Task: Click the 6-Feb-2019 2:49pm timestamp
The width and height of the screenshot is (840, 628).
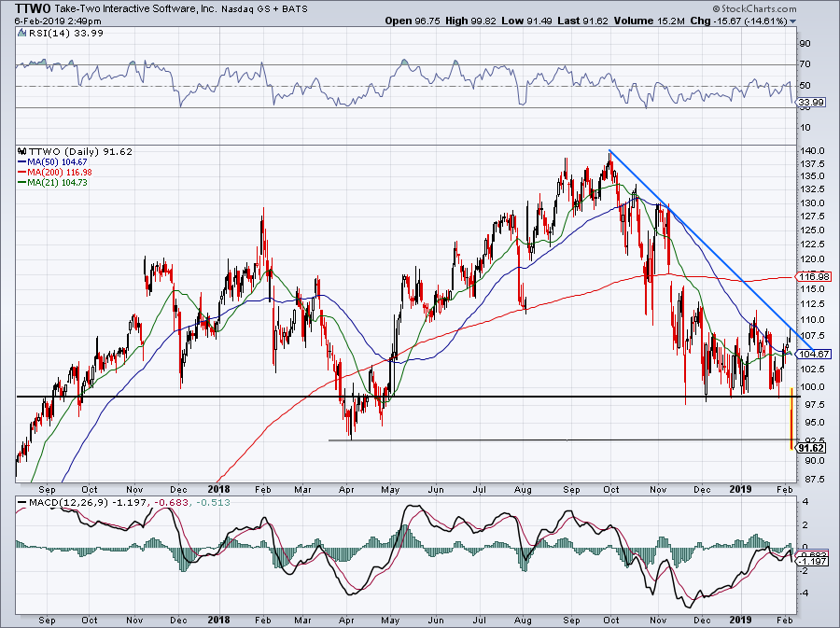Action: coord(58,21)
